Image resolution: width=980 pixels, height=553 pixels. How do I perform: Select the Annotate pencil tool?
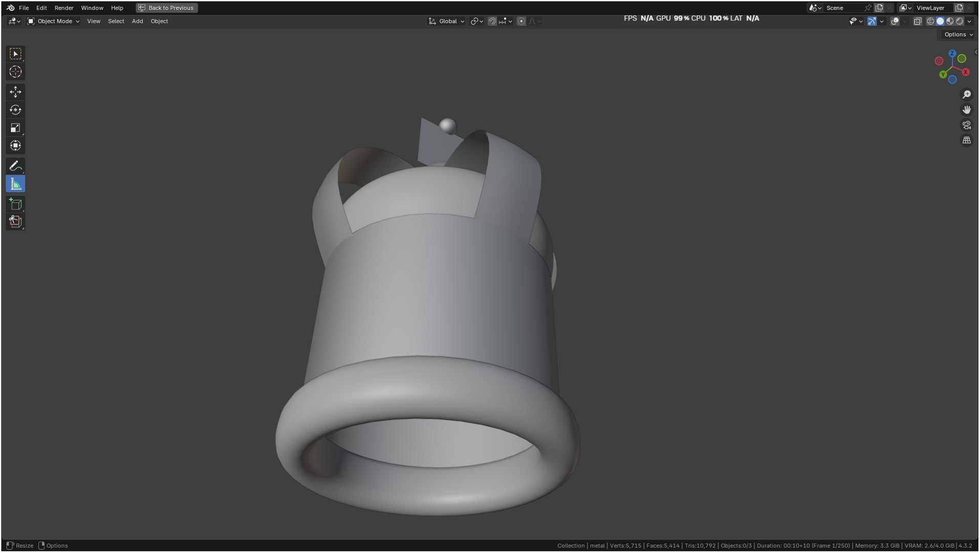15,166
